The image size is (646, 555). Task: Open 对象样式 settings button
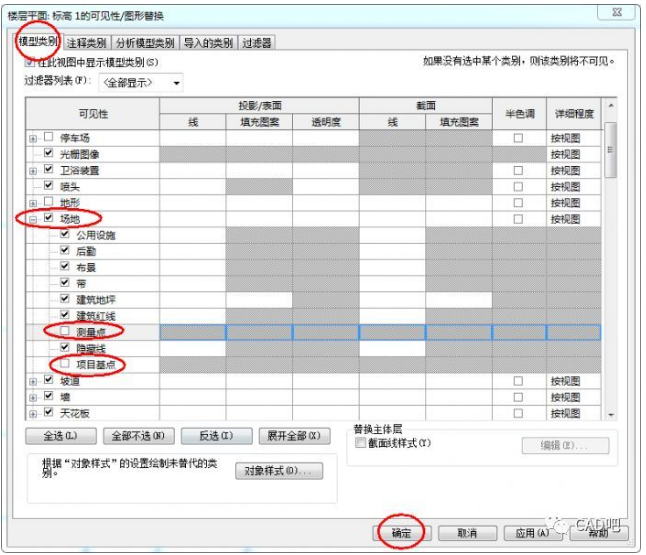point(279,471)
